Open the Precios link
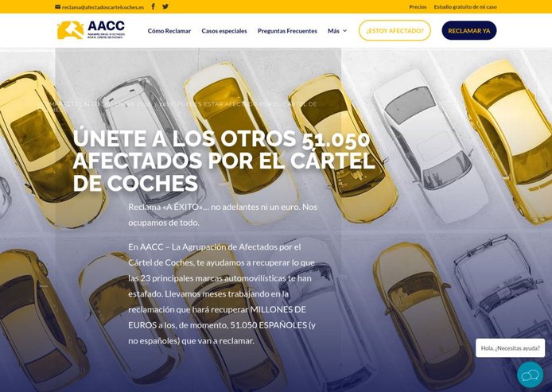Screen dimensions: 552x392 click(418, 6)
